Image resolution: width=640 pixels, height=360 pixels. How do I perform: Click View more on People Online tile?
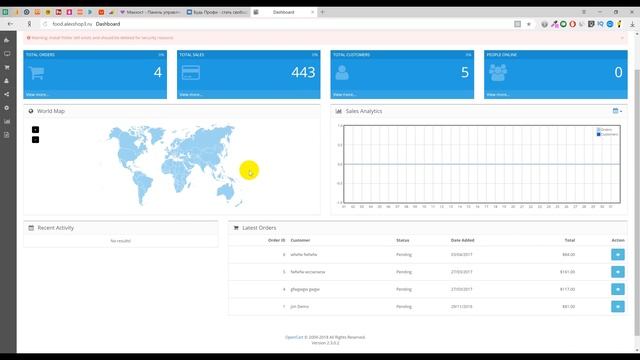(498, 95)
